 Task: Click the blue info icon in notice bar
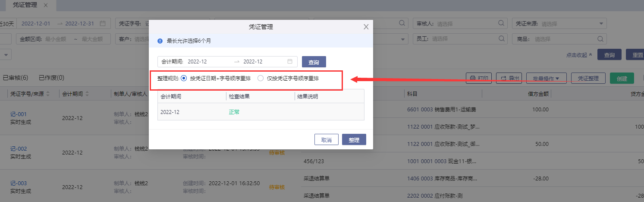tap(160, 41)
